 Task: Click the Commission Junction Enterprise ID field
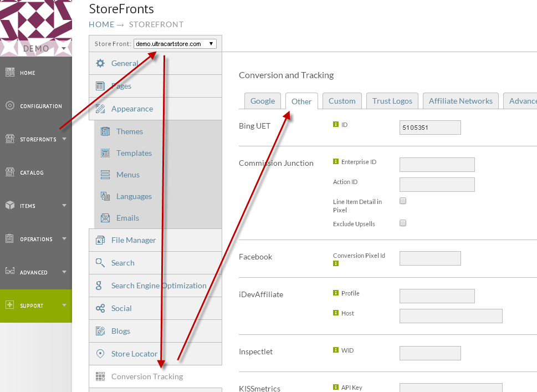[x=437, y=165]
